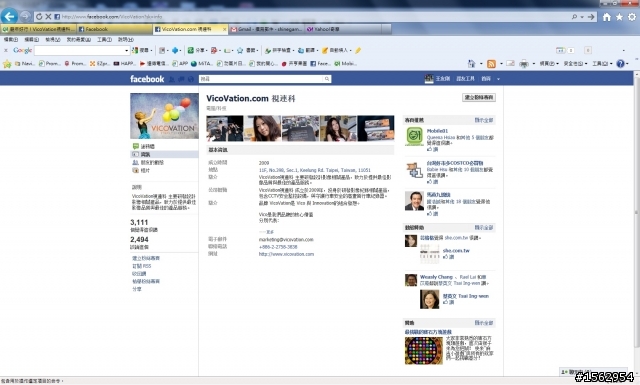This screenshot has height=385, width=640.
Task: Click the Subscribe via RSS sidebar link
Action: tap(142, 266)
